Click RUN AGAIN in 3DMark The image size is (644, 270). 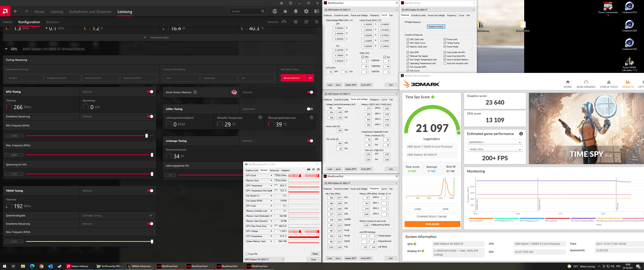pos(432,224)
